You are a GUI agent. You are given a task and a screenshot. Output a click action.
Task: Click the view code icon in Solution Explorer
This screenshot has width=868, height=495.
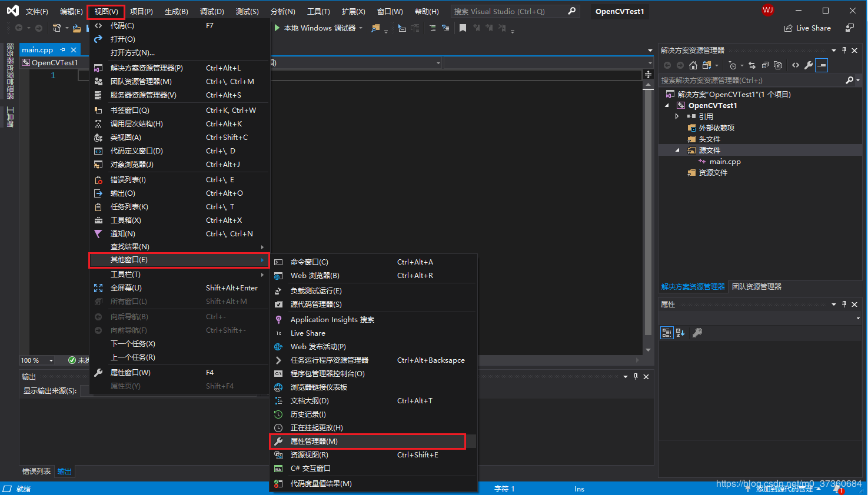coord(796,65)
